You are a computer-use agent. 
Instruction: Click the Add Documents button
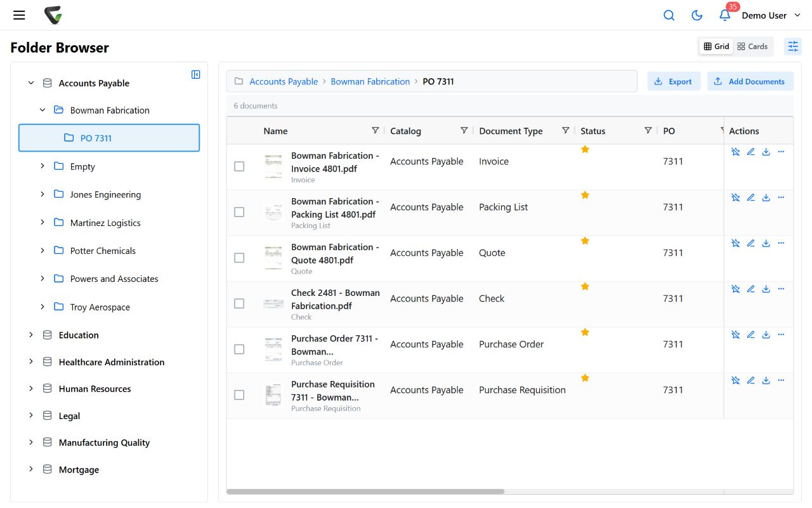coord(750,81)
